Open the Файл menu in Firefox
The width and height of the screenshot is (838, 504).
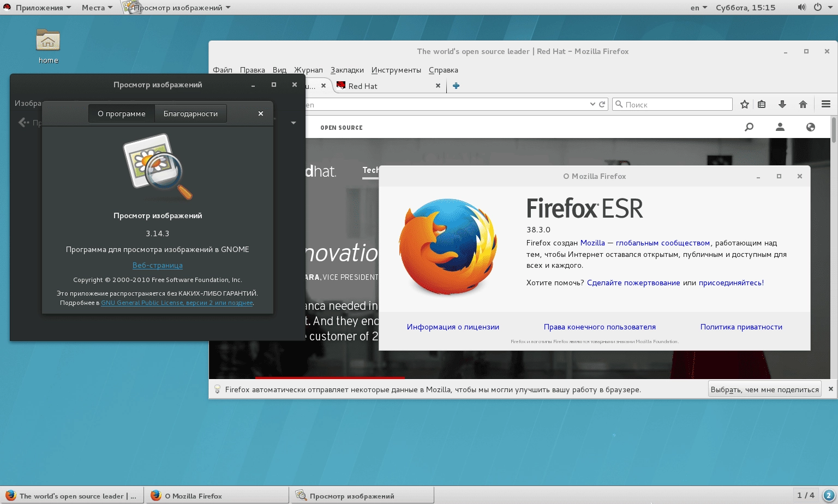tap(223, 70)
